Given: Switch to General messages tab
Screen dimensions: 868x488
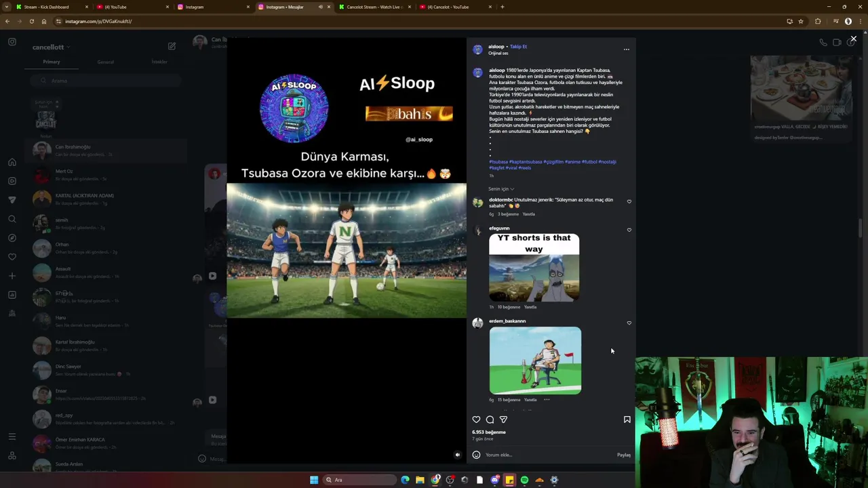Looking at the screenshot, I should [x=105, y=62].
